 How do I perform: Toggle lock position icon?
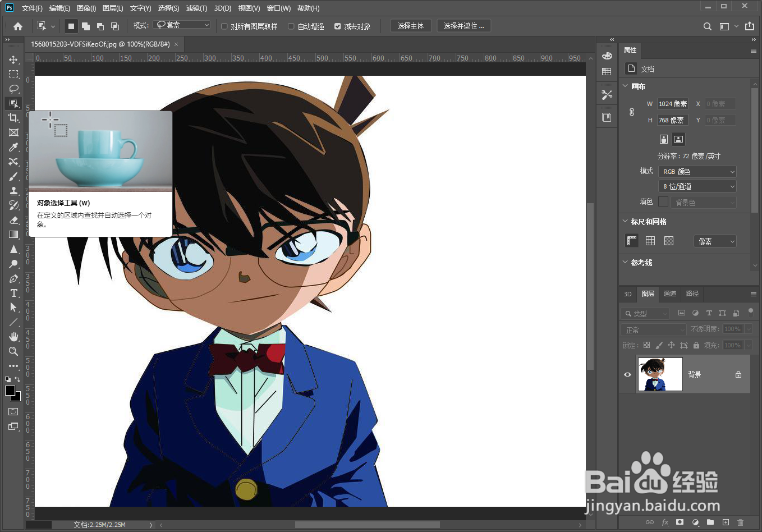click(x=671, y=345)
